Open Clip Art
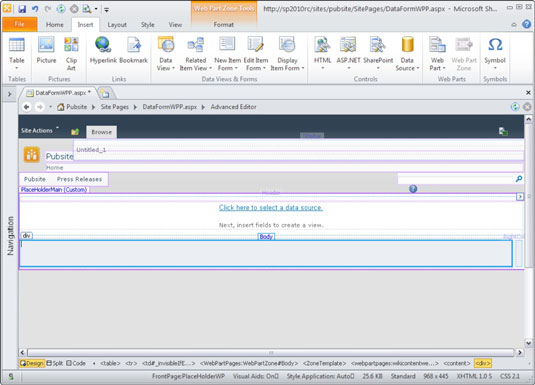 coord(71,54)
